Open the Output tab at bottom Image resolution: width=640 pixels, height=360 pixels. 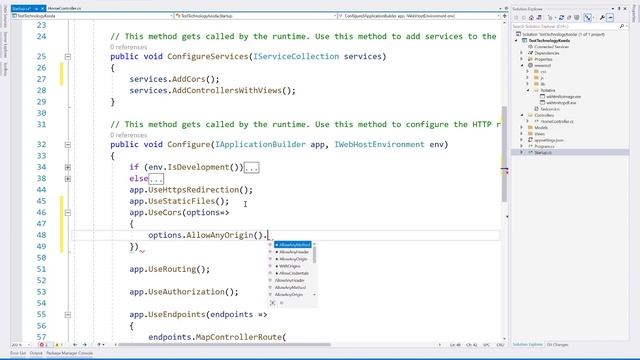[x=36, y=353]
